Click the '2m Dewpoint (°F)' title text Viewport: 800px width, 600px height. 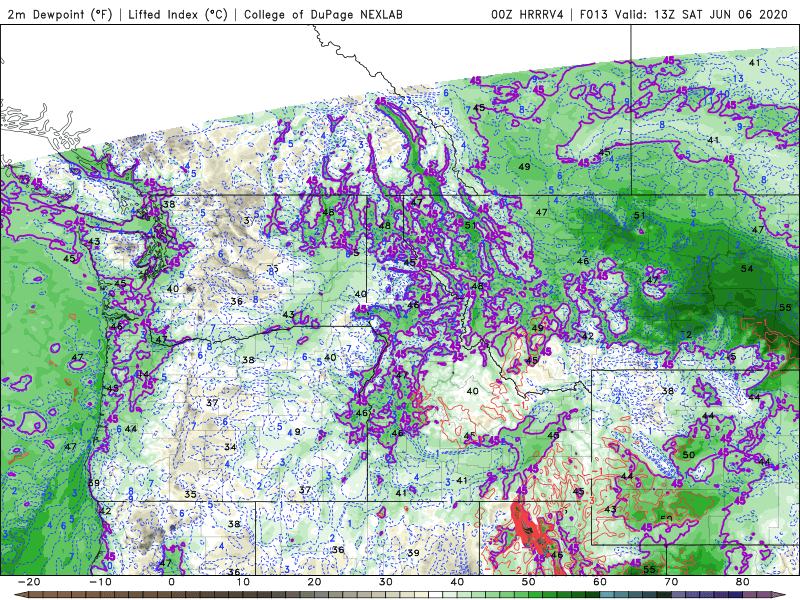(x=60, y=14)
